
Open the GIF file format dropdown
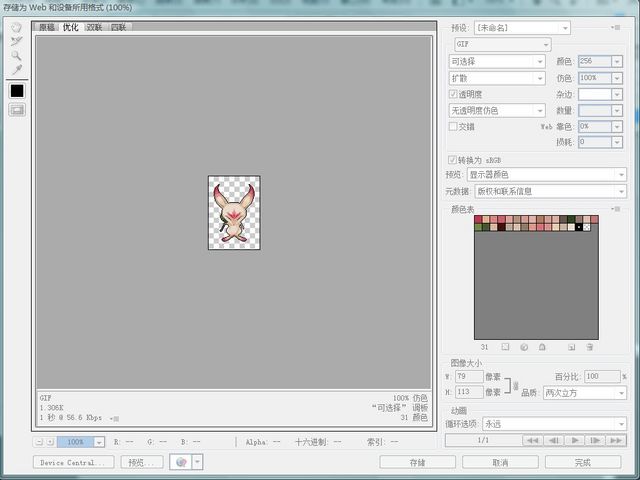pyautogui.click(x=503, y=44)
